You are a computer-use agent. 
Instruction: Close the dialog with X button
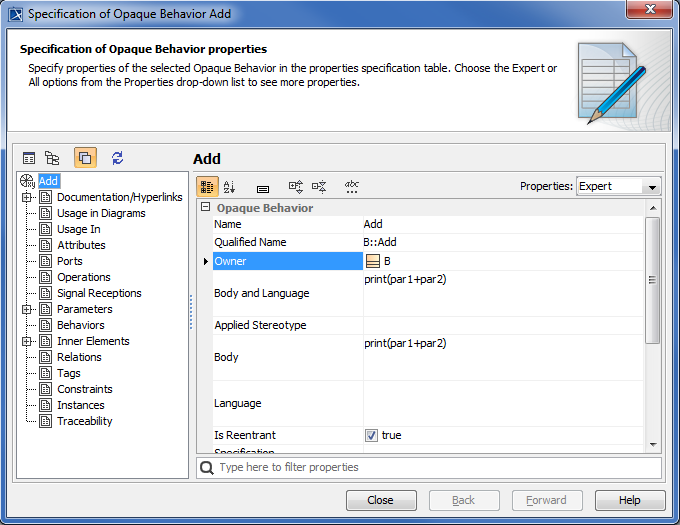click(x=650, y=9)
